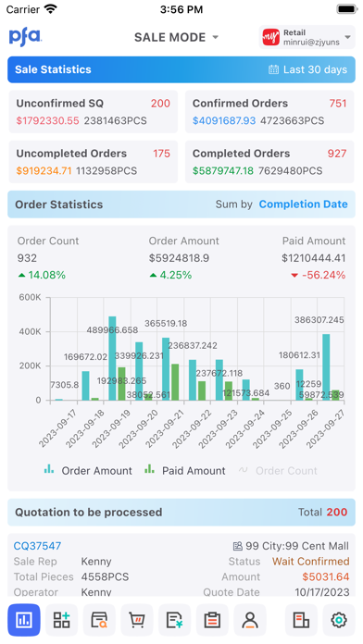The width and height of the screenshot is (363, 644).
Task: Tap the Quotation to be processed Total 200
Action: coord(322,513)
